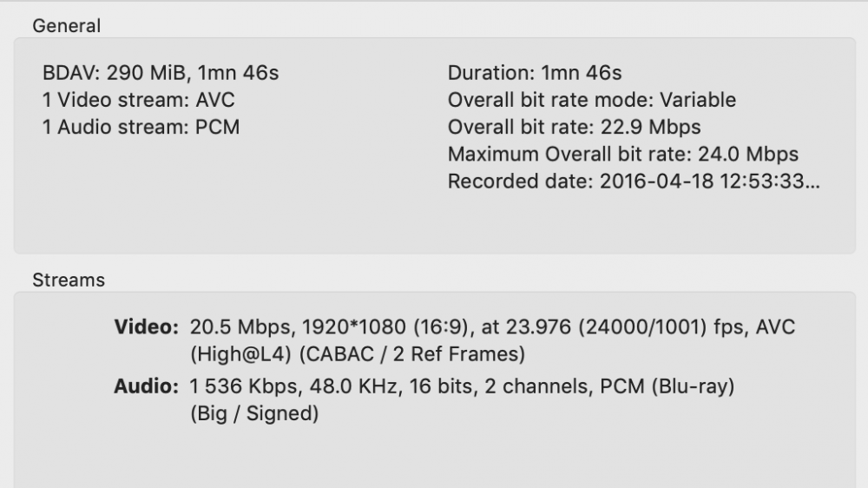The image size is (868, 488).
Task: Select the Duration: 1mn 46s entry
Action: pos(535,73)
